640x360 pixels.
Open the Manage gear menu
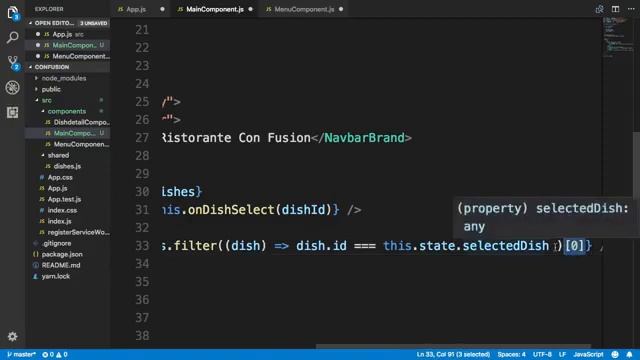pyautogui.click(x=13, y=336)
